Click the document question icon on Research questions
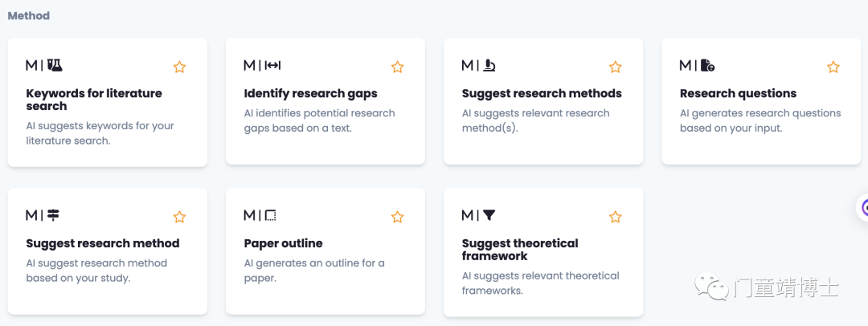Screen dimensions: 868x326 point(708,65)
